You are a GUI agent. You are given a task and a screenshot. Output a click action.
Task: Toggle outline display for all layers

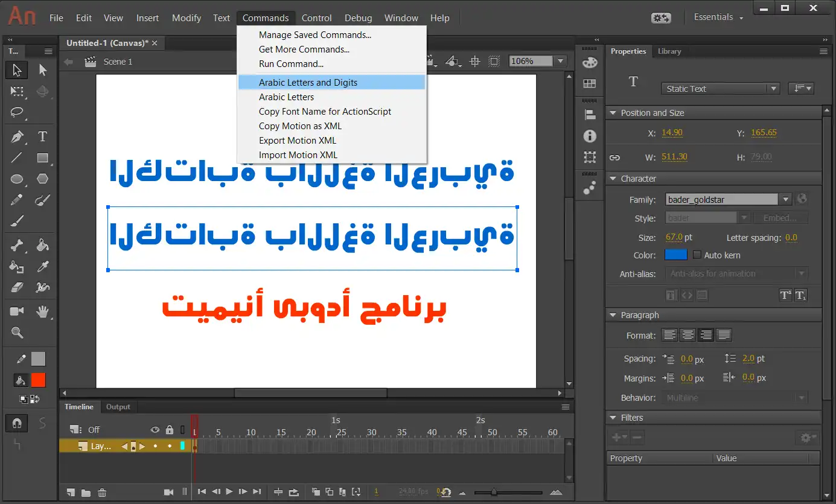click(x=182, y=430)
